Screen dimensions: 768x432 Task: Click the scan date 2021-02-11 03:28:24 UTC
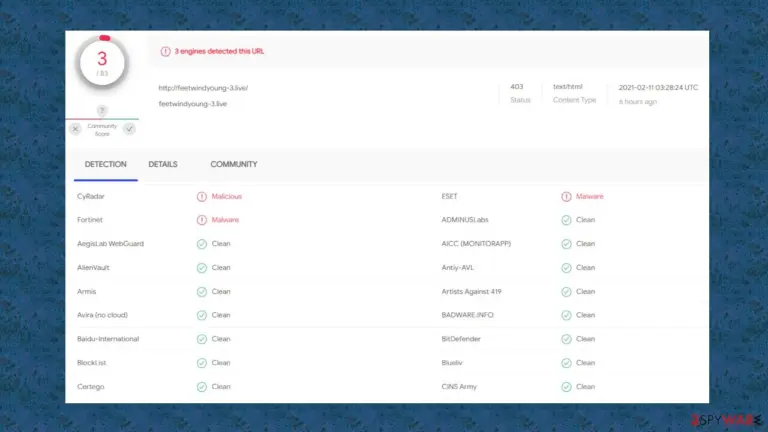pyautogui.click(x=658, y=88)
